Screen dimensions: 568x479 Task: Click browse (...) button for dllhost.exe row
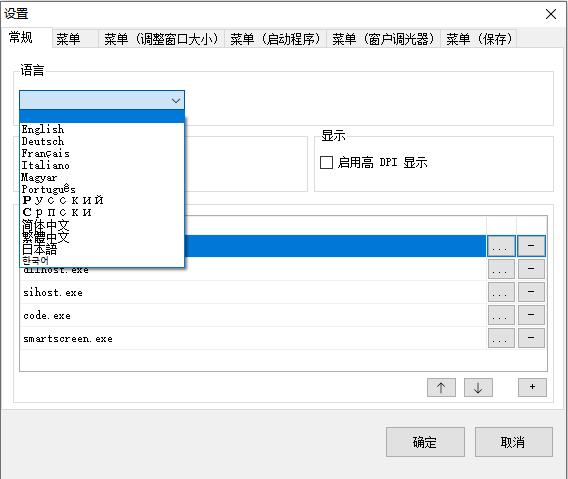[x=501, y=269]
